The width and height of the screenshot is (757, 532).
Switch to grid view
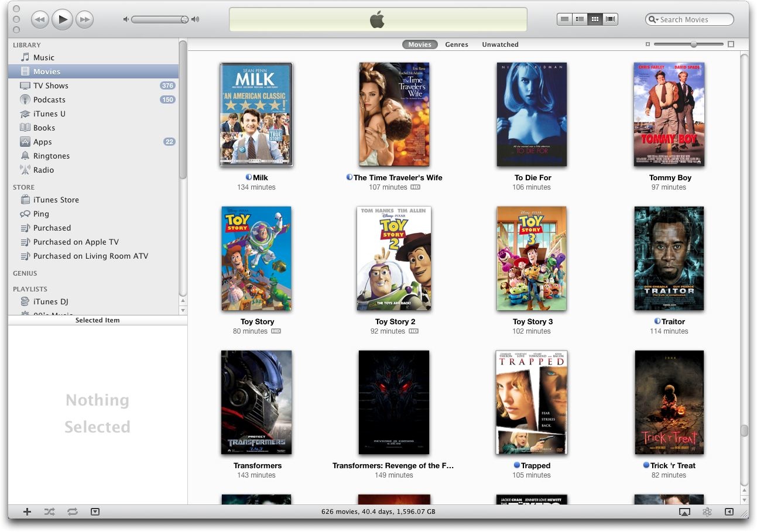(x=595, y=19)
